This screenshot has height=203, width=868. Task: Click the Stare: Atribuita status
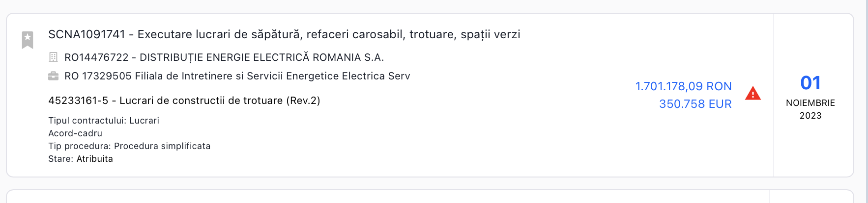point(81,159)
